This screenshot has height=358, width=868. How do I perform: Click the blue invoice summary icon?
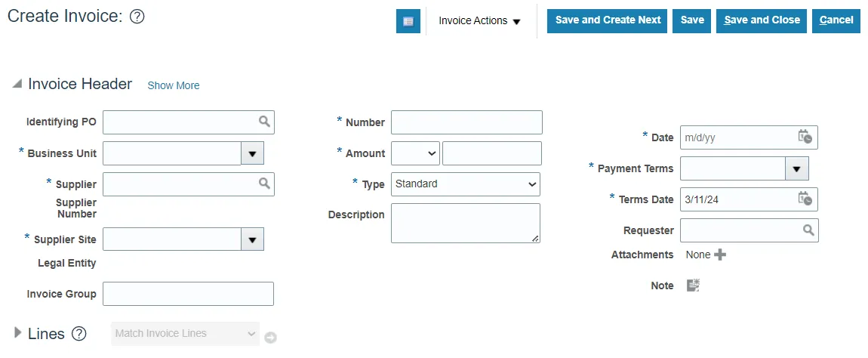pyautogui.click(x=408, y=21)
